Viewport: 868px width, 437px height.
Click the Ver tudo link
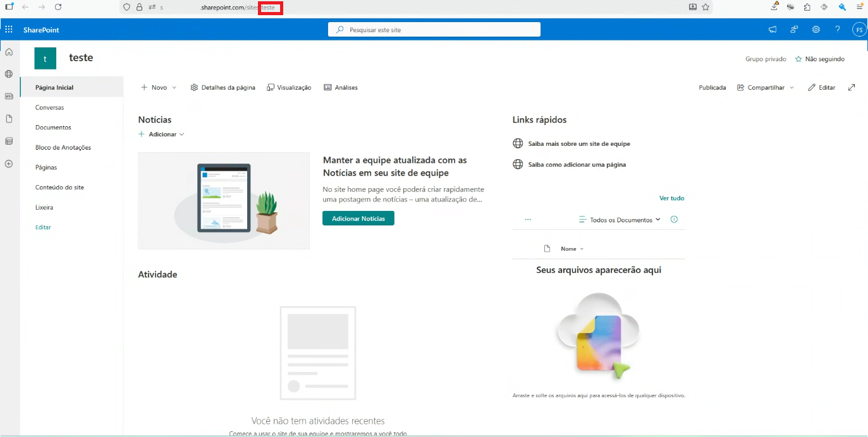tap(671, 198)
